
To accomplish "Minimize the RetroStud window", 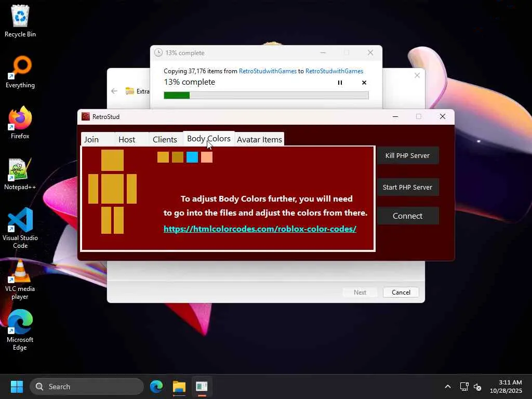I will coord(395,116).
